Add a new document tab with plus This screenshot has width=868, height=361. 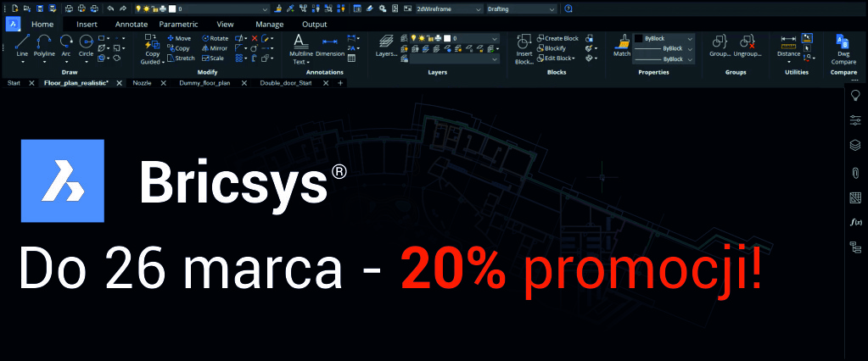(x=340, y=83)
